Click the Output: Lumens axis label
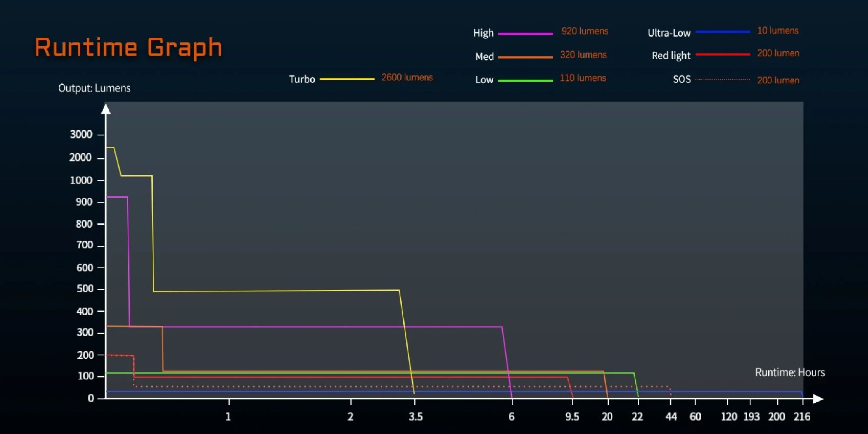 click(94, 88)
